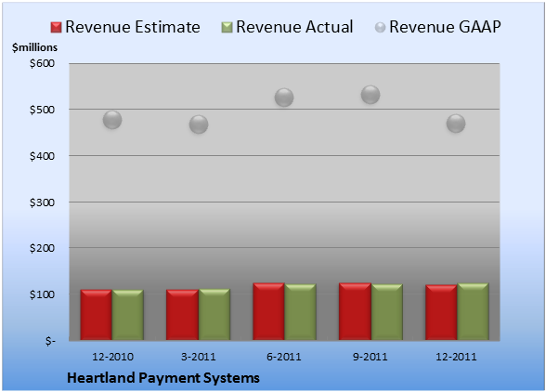Click the $millions axis unit label

(x=35, y=47)
